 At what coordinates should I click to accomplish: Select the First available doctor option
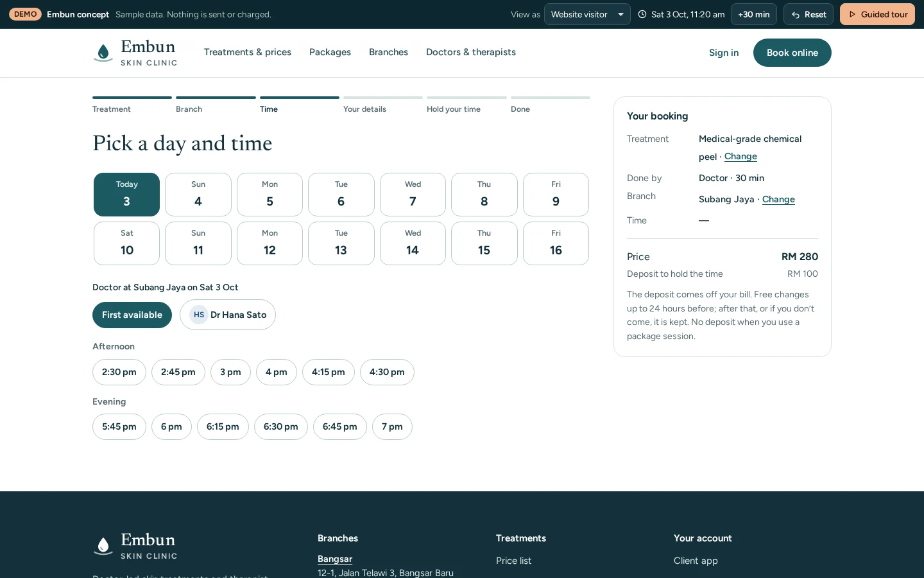132,315
